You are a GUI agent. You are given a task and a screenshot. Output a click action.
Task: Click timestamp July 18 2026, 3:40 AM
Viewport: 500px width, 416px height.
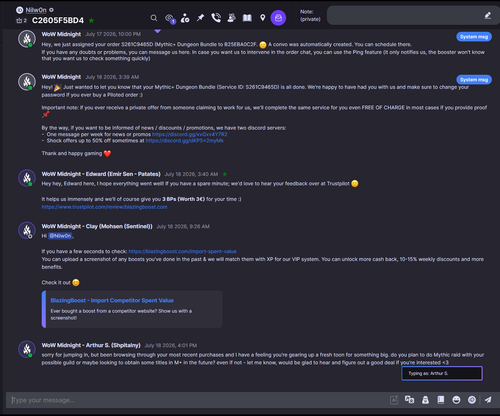click(191, 174)
